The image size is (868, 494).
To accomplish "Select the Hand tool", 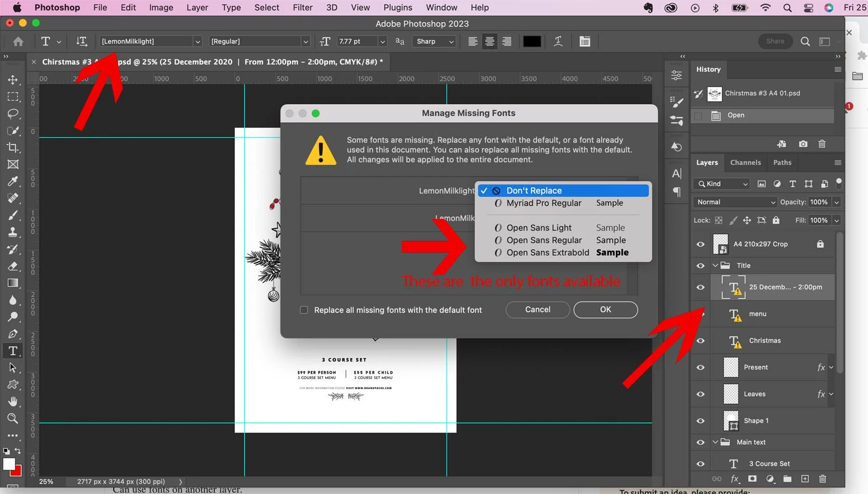I will coord(13,401).
